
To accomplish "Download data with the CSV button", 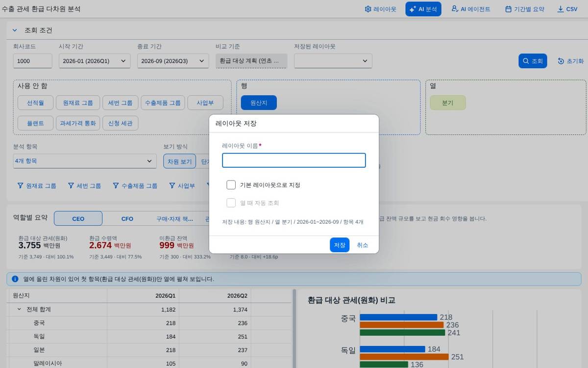I will point(567,9).
